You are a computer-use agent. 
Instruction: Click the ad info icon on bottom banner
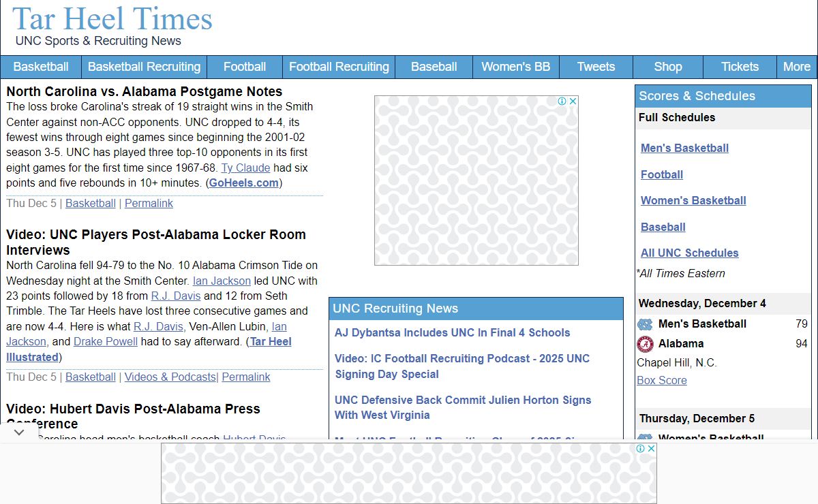pos(641,448)
